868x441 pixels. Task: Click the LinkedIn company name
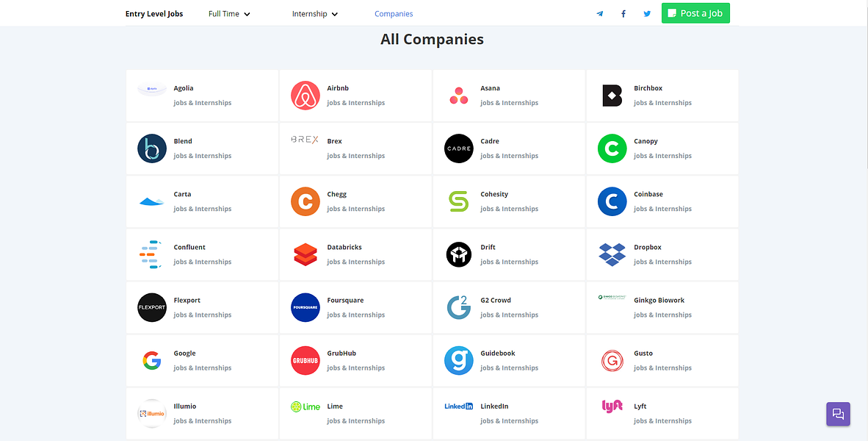(x=494, y=406)
